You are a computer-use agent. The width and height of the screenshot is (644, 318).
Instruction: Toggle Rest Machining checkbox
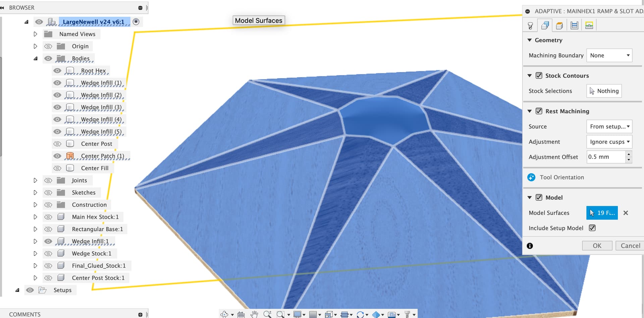[x=539, y=111]
